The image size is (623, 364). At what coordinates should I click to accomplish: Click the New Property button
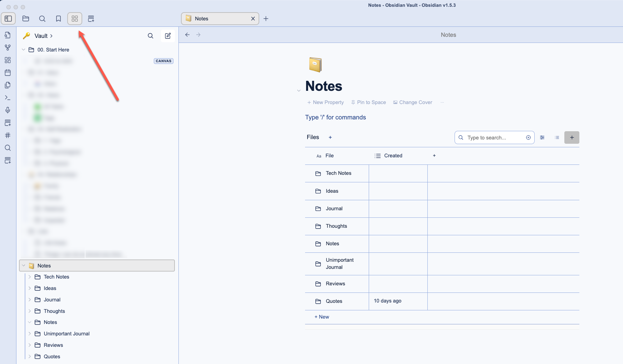325,102
